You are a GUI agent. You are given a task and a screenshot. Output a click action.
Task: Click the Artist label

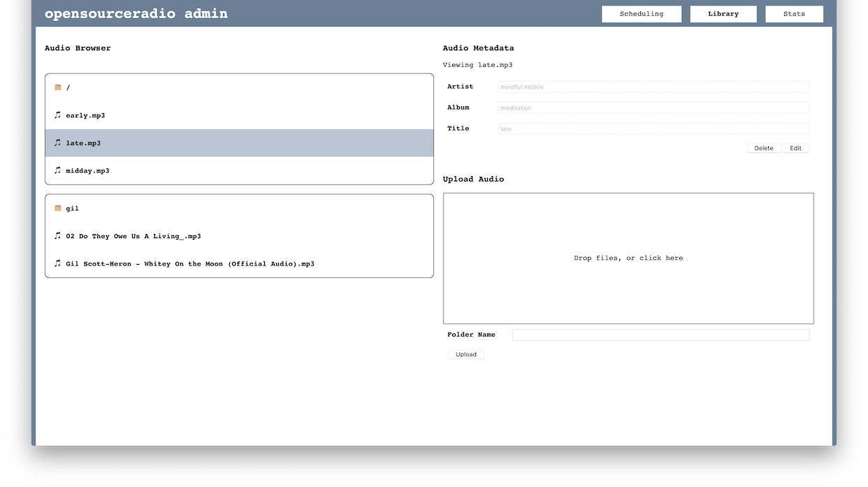460,87
